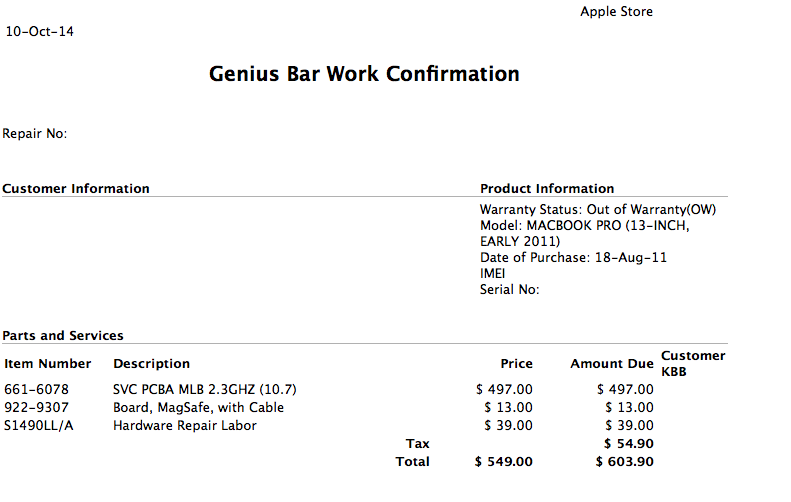This screenshot has height=502, width=791.
Task: Click the 'Customer KBB' column header
Action: pos(693,363)
